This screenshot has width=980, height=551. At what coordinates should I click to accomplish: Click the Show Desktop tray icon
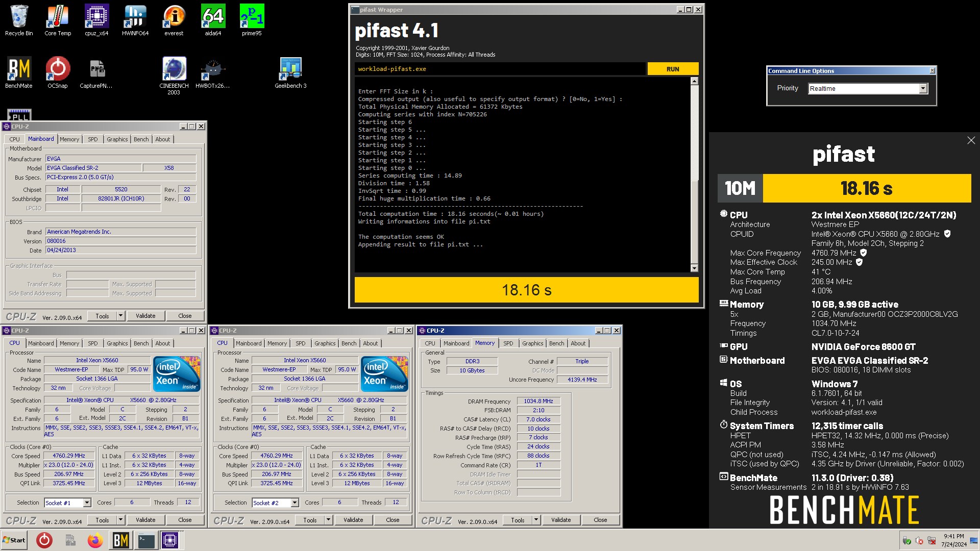point(974,540)
